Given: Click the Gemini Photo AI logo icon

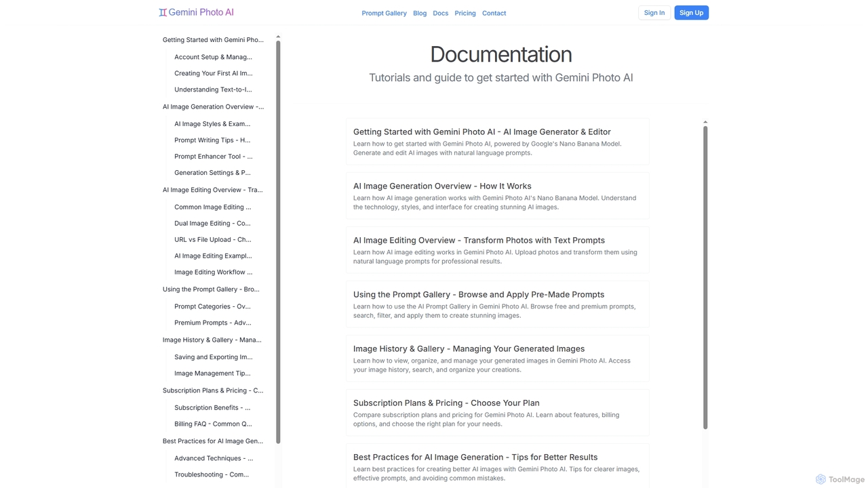Looking at the screenshot, I should [163, 12].
